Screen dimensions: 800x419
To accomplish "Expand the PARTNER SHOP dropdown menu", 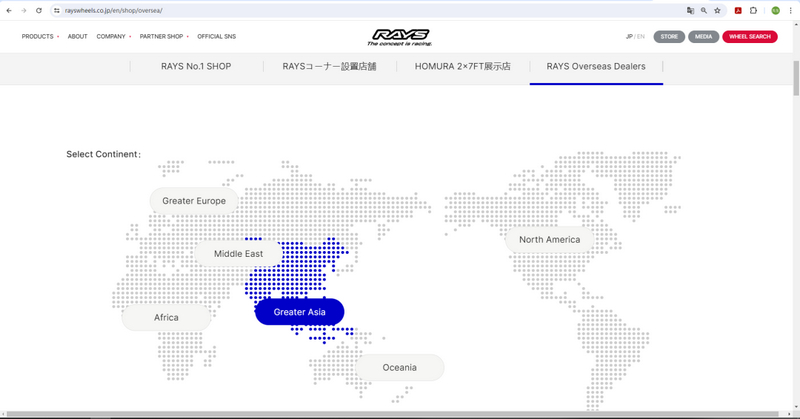I will click(x=163, y=37).
